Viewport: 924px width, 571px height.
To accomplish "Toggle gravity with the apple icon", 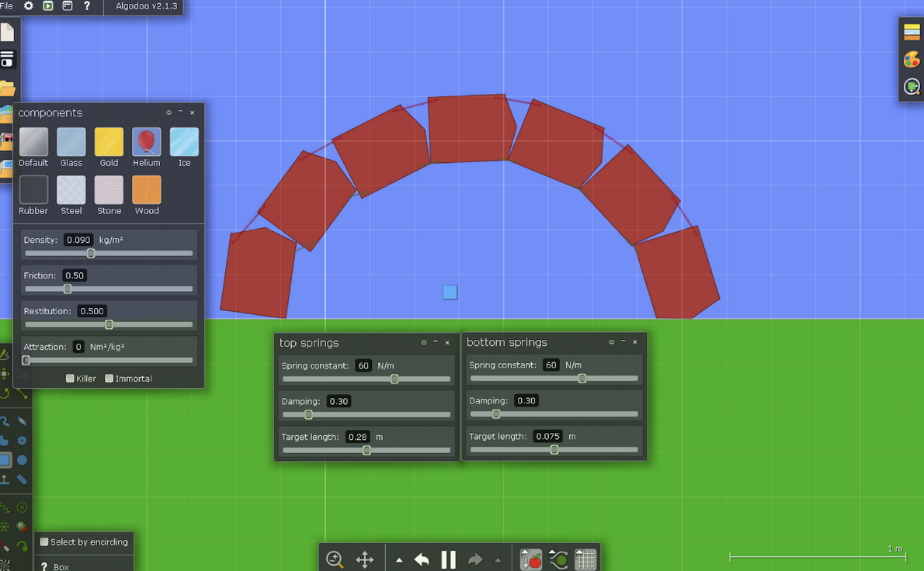I will click(531, 559).
